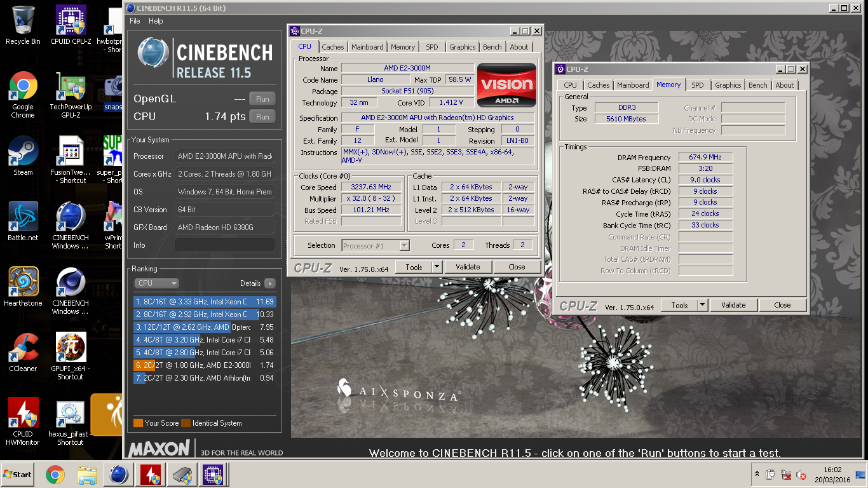The height and width of the screenshot is (488, 868).
Task: Open Caches tab in Memory CPU-Z window
Action: click(x=598, y=85)
